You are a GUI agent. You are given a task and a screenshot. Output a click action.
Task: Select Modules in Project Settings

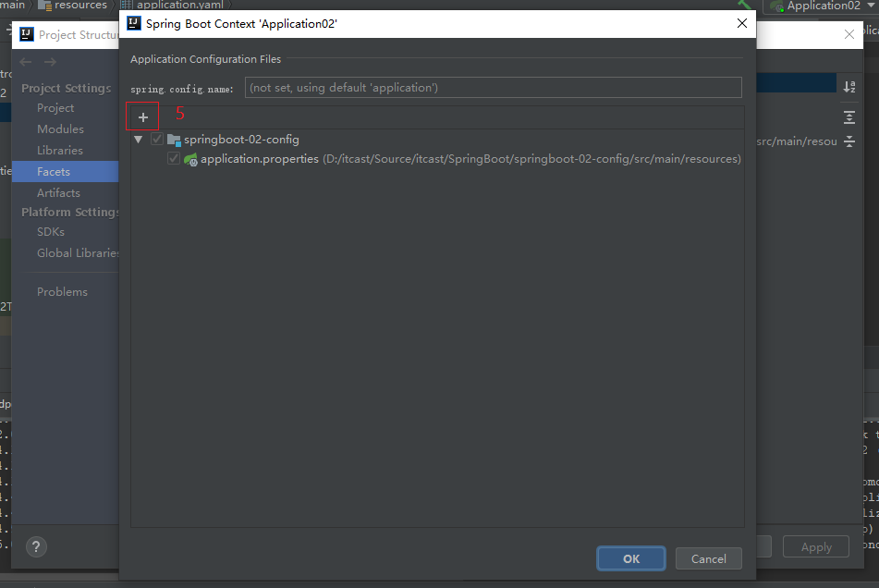pyautogui.click(x=60, y=129)
